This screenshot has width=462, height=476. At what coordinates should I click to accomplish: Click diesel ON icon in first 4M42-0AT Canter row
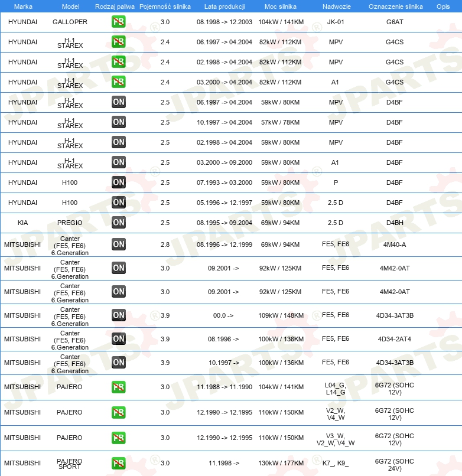pos(119,268)
